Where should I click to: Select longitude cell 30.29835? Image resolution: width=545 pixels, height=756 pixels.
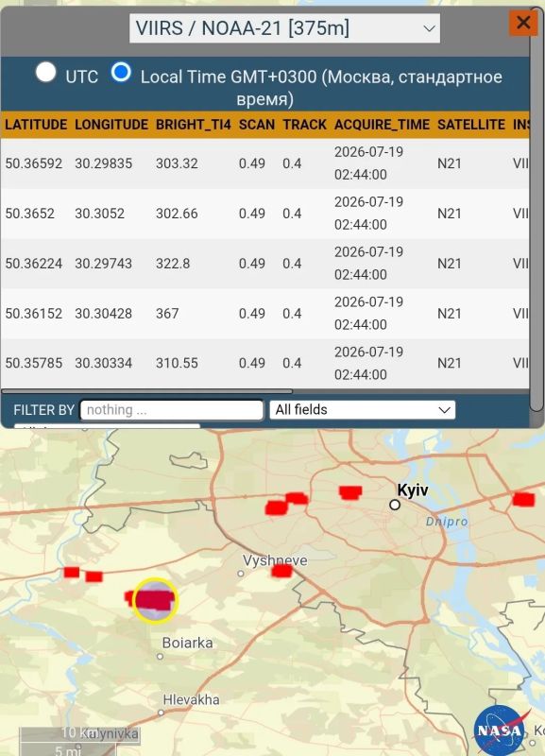tap(104, 163)
